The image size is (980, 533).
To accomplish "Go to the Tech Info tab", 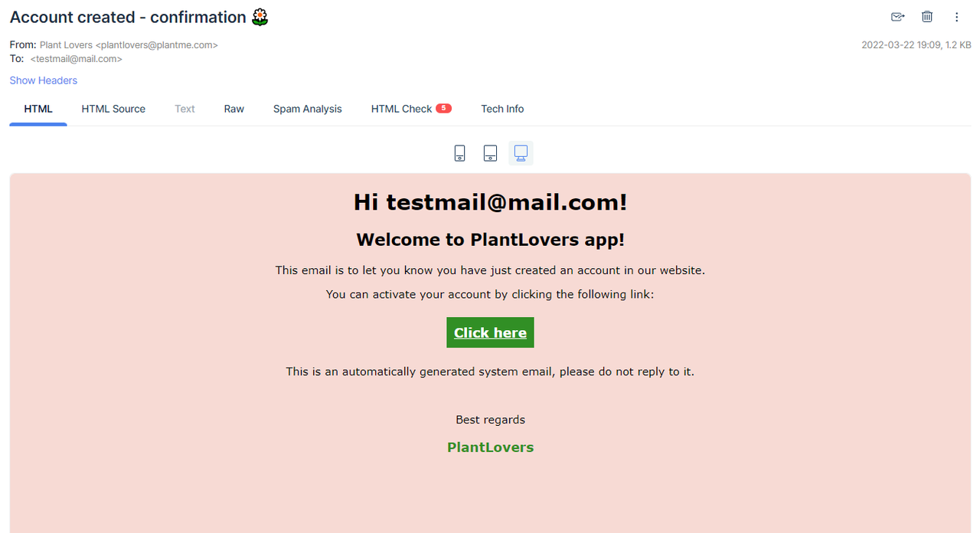I will 502,109.
